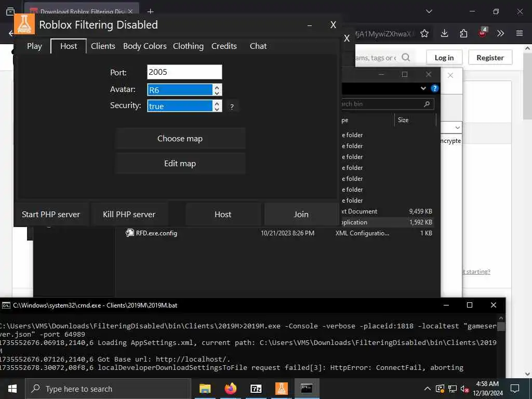Click the Explorer help question mark icon

(435, 88)
